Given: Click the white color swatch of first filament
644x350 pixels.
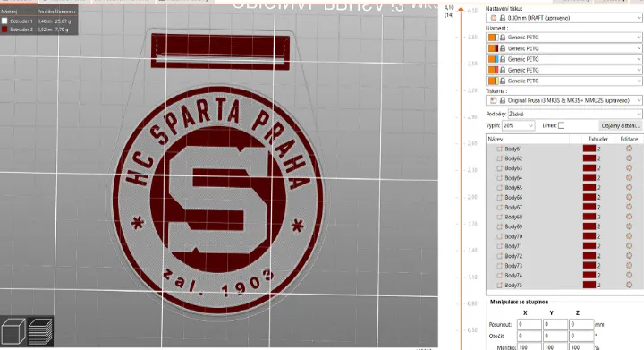Looking at the screenshot, I should [x=496, y=38].
